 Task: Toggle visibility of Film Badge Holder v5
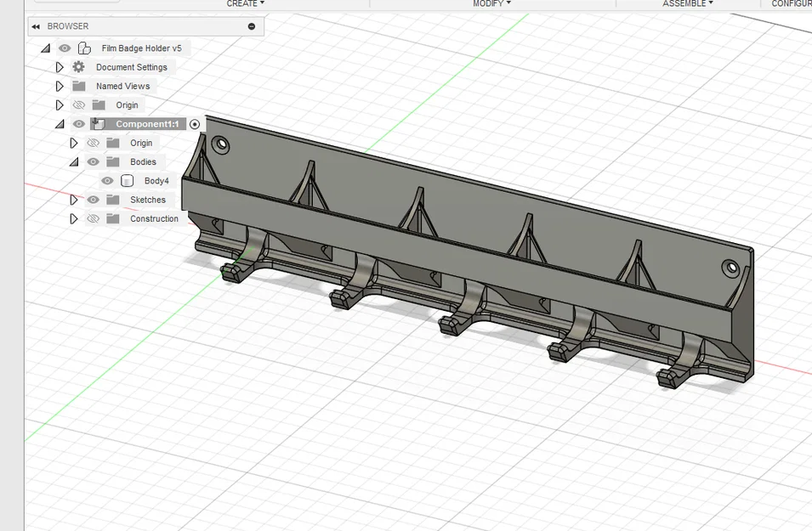click(65, 48)
